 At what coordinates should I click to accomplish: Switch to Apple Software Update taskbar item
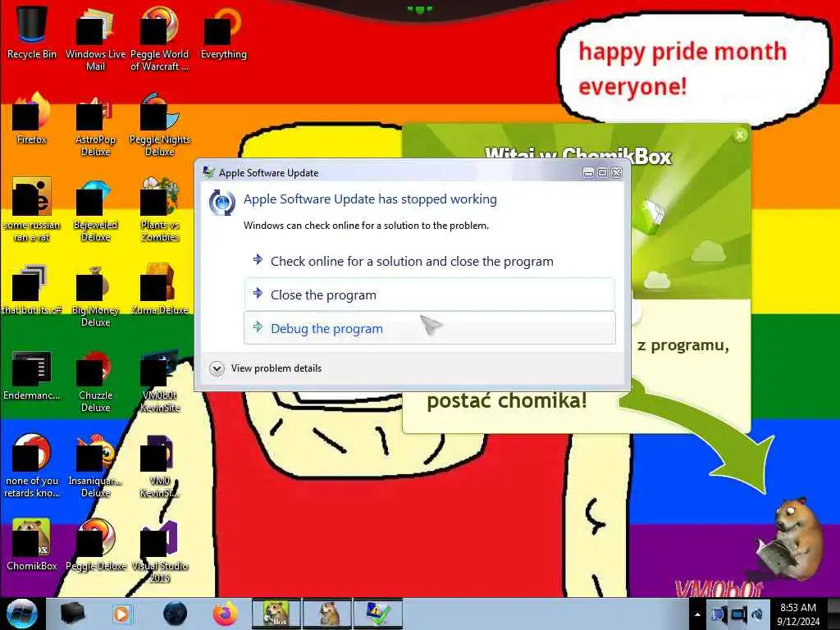pyautogui.click(x=378, y=614)
